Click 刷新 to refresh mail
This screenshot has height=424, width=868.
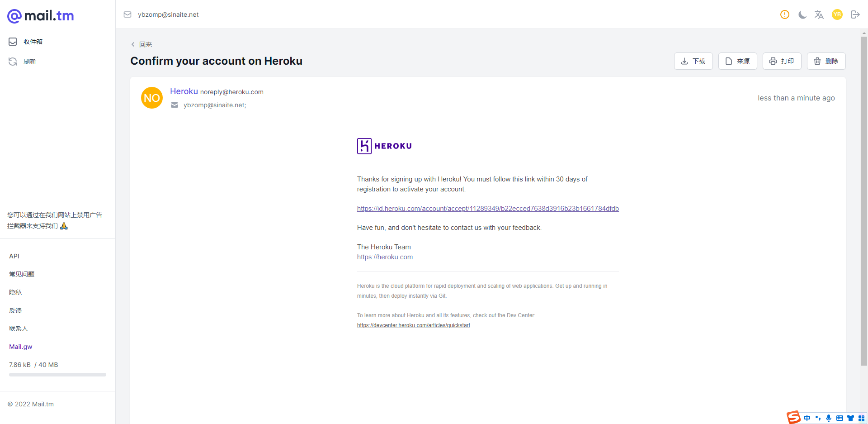[x=23, y=62]
